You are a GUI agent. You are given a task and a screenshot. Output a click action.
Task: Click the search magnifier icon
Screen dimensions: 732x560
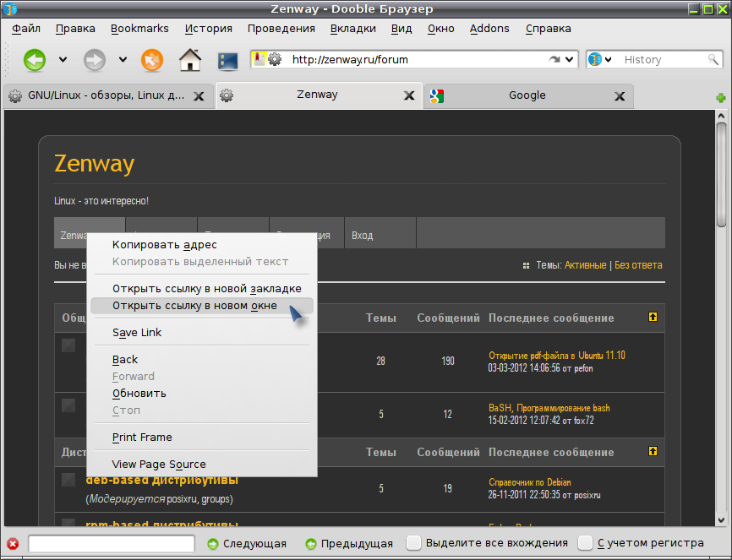pyautogui.click(x=713, y=59)
